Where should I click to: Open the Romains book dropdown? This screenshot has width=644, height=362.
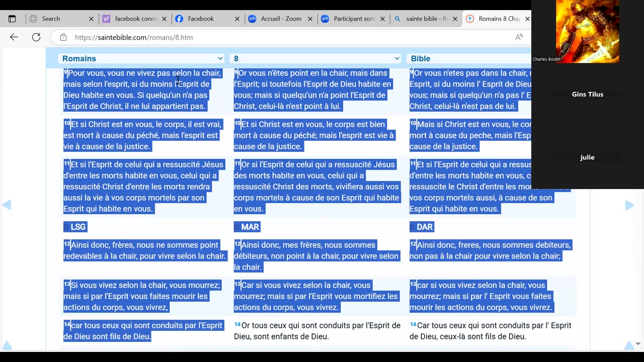142,58
